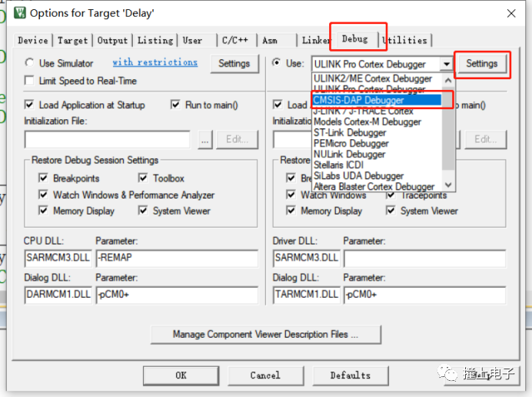Toggle right-side Memory Display checkbox
This screenshot has width=532, height=397.
tap(291, 211)
